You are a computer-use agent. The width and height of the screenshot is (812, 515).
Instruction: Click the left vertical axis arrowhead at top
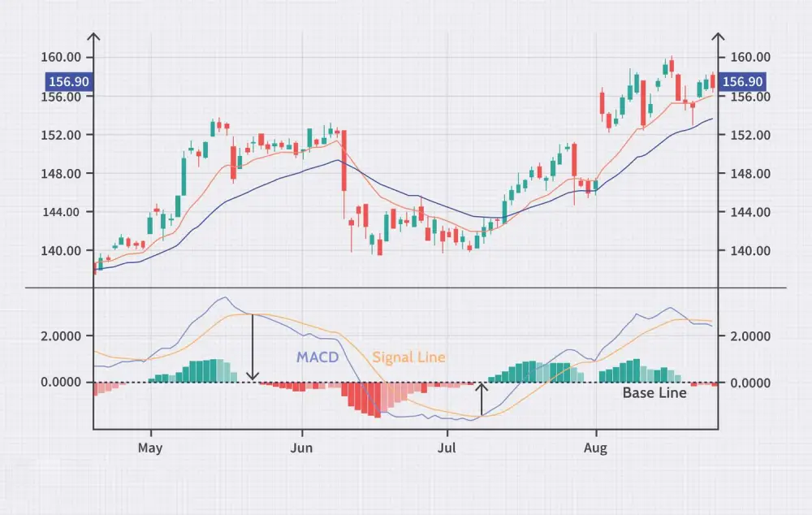click(94, 38)
